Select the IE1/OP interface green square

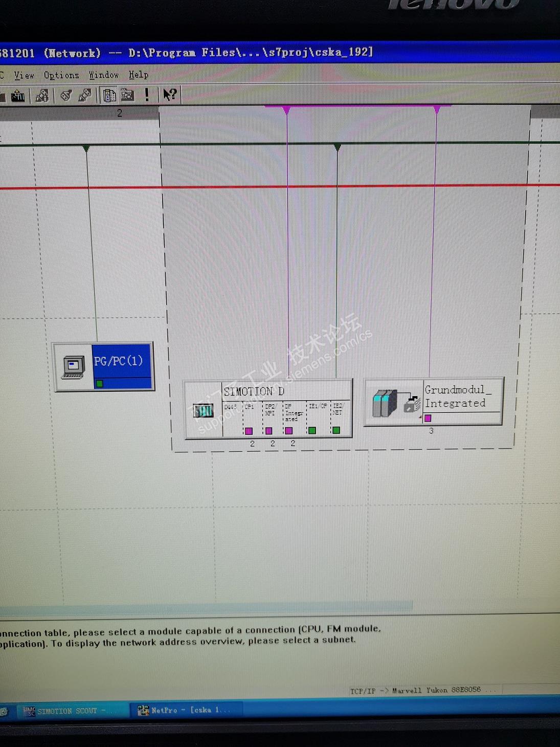pos(312,430)
